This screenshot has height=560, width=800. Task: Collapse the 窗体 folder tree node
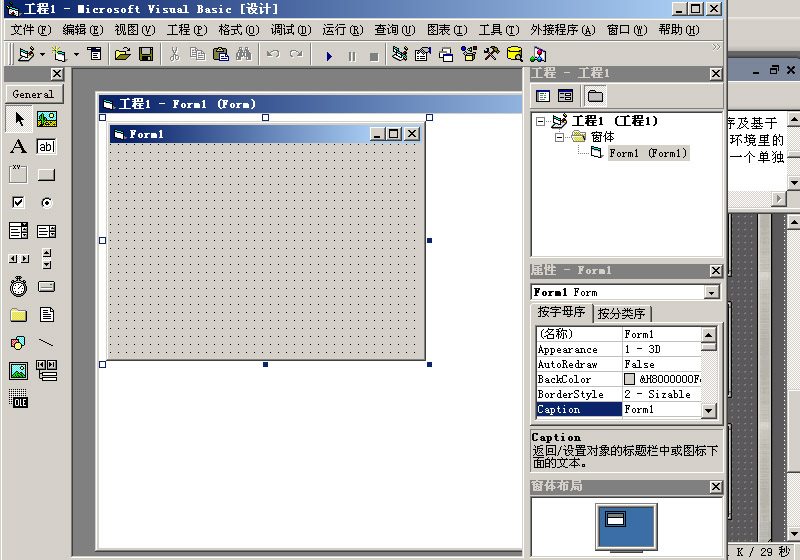[x=560, y=137]
